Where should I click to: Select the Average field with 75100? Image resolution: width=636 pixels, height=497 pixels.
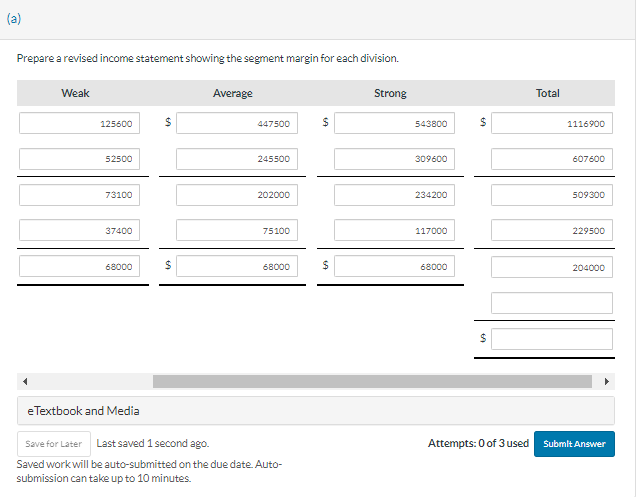click(237, 230)
